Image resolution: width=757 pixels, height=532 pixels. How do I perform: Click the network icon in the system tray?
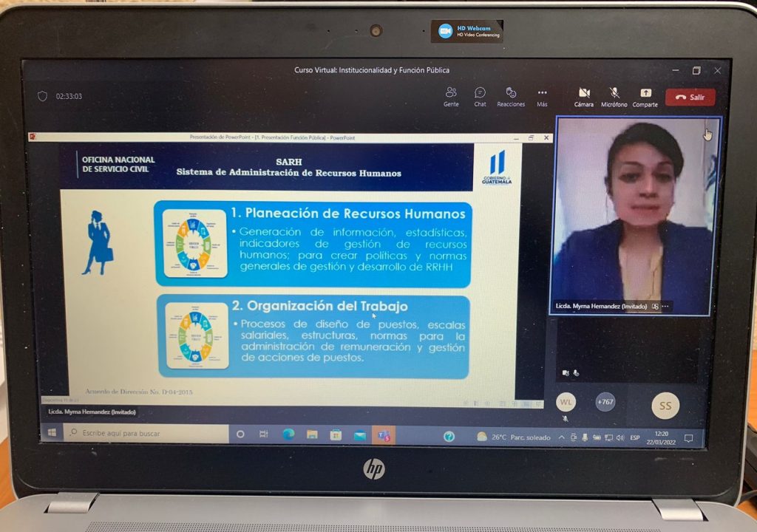click(609, 438)
